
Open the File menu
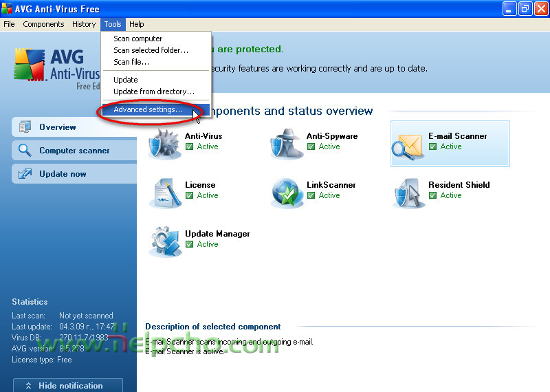(x=9, y=24)
